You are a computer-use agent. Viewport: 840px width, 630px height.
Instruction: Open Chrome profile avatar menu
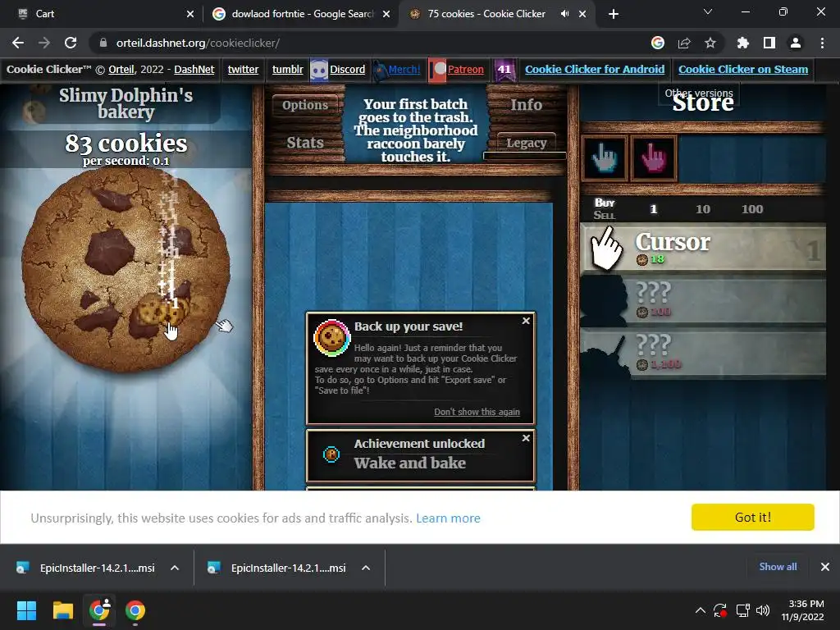tap(796, 43)
